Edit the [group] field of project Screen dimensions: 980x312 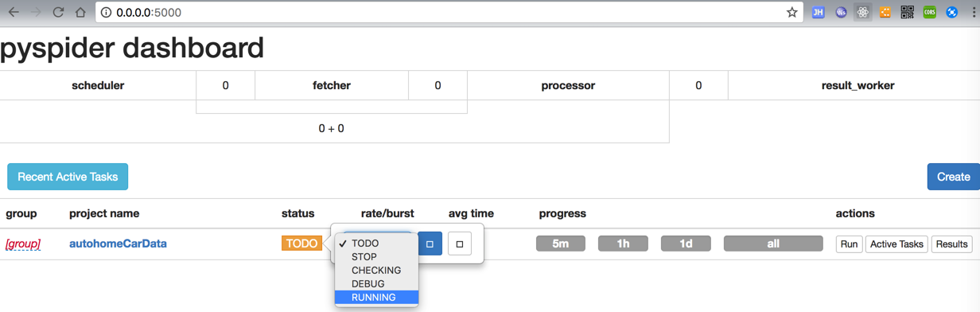[23, 244]
